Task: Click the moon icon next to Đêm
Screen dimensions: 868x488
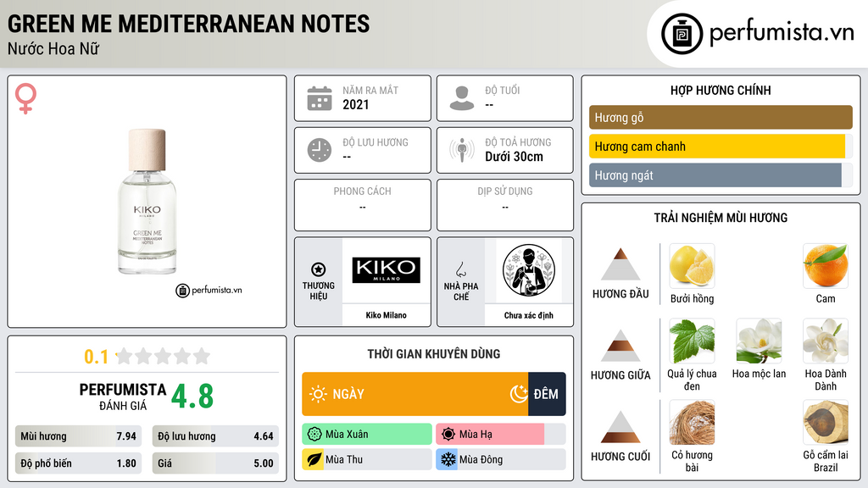Action: click(519, 394)
